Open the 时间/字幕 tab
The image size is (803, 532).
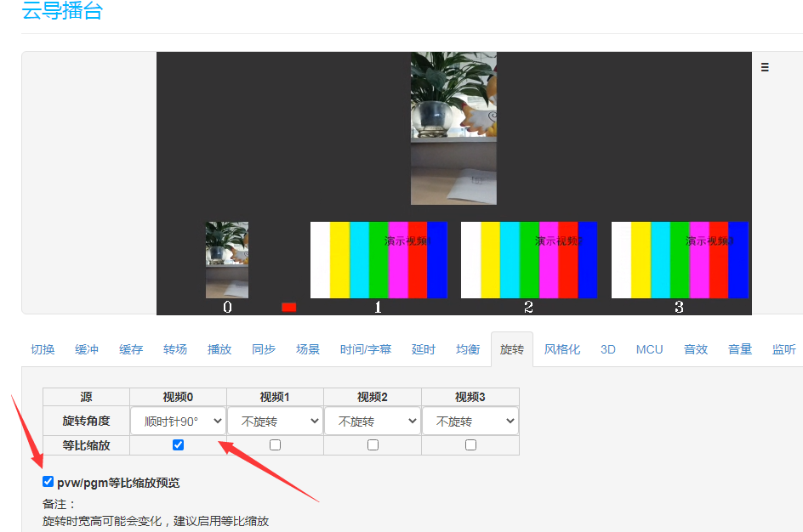pyautogui.click(x=366, y=349)
